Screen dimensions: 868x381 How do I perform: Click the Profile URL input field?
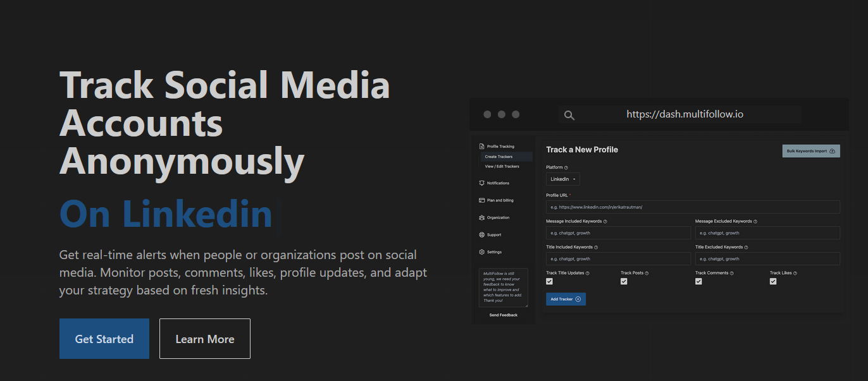[x=693, y=207]
